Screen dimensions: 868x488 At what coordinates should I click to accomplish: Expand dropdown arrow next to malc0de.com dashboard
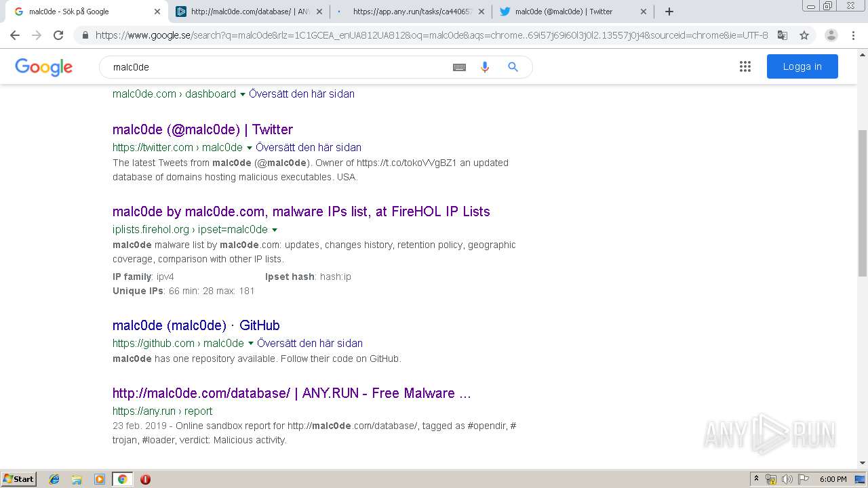point(243,94)
